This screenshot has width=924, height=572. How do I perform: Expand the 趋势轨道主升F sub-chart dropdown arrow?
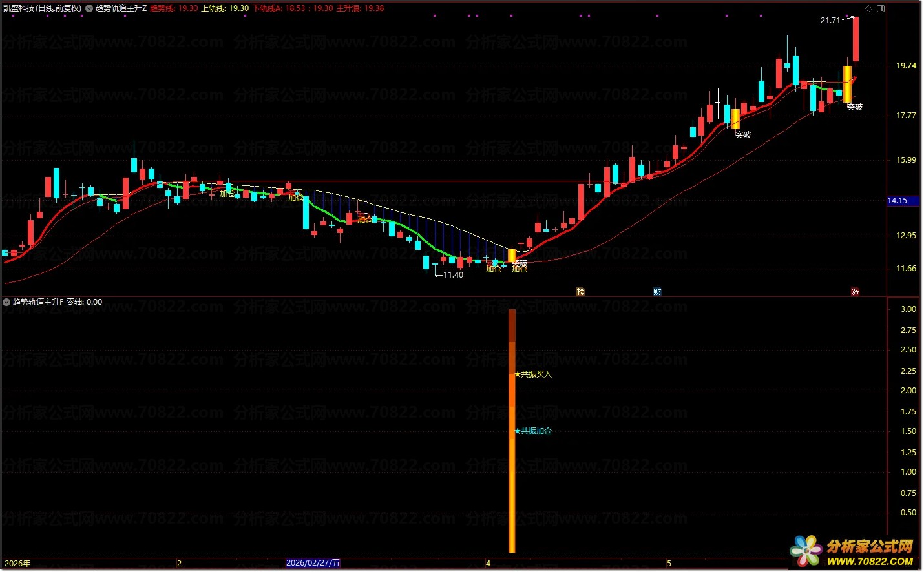click(6, 301)
